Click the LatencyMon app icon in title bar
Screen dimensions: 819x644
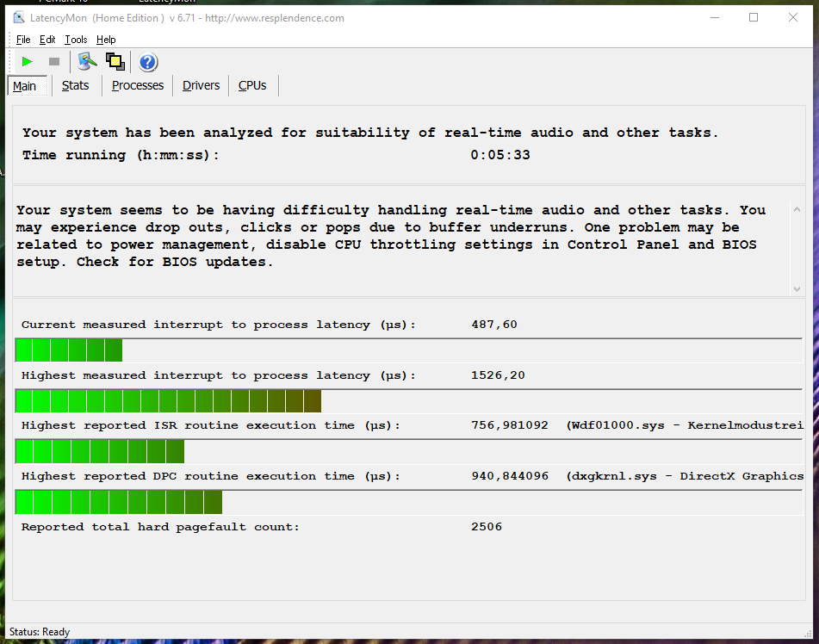tap(19, 18)
